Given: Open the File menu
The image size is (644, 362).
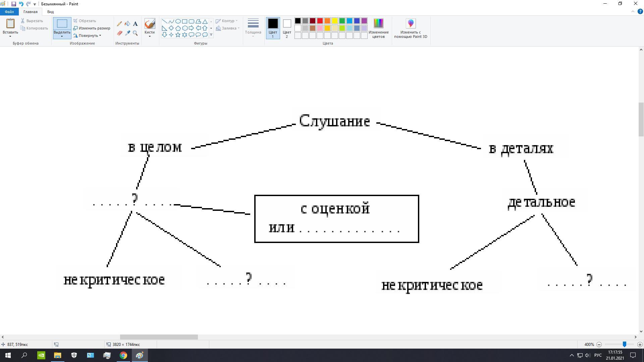Looking at the screenshot, I should [9, 12].
